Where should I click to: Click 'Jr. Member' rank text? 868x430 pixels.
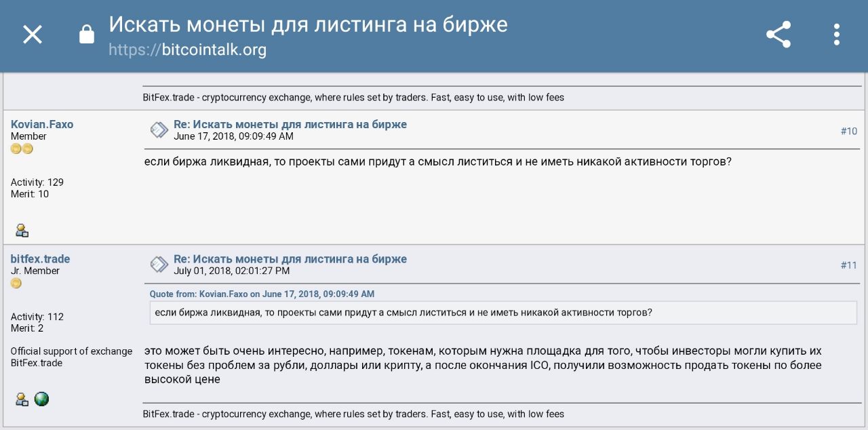35,271
